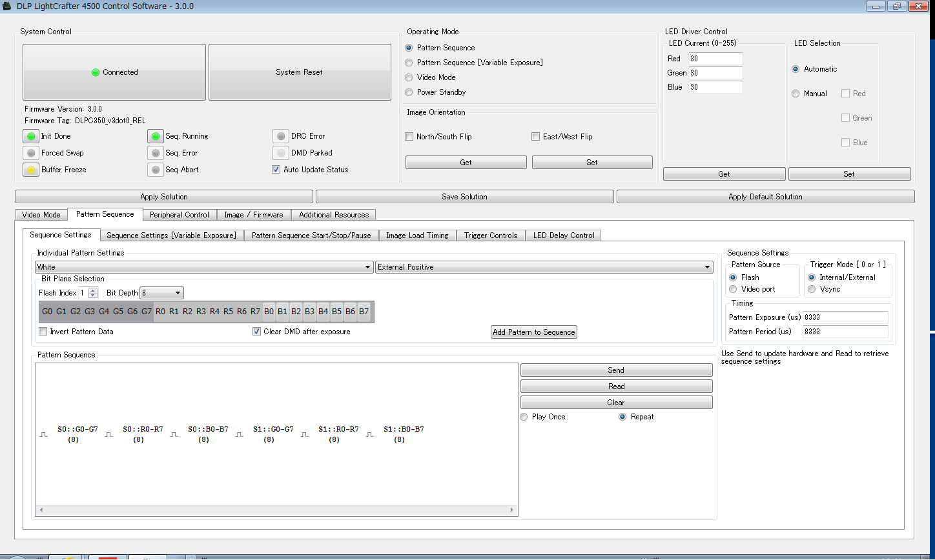The width and height of the screenshot is (935, 560).
Task: Clear the pattern sequence
Action: pos(616,403)
